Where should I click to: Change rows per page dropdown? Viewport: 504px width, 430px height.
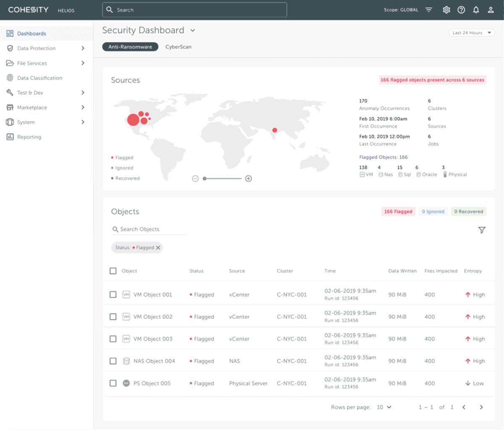pyautogui.click(x=384, y=407)
